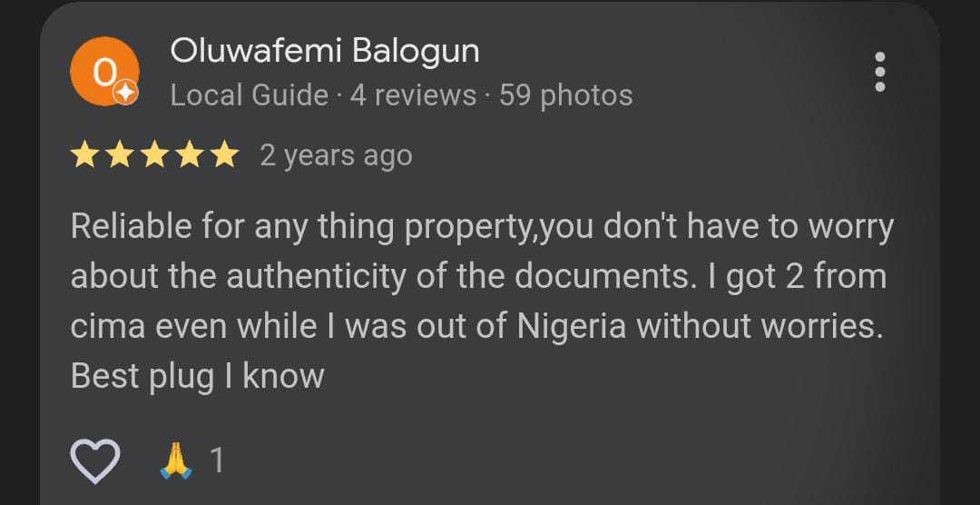Click the Local Guide label
Screen dimensions: 980x505
coord(250,95)
